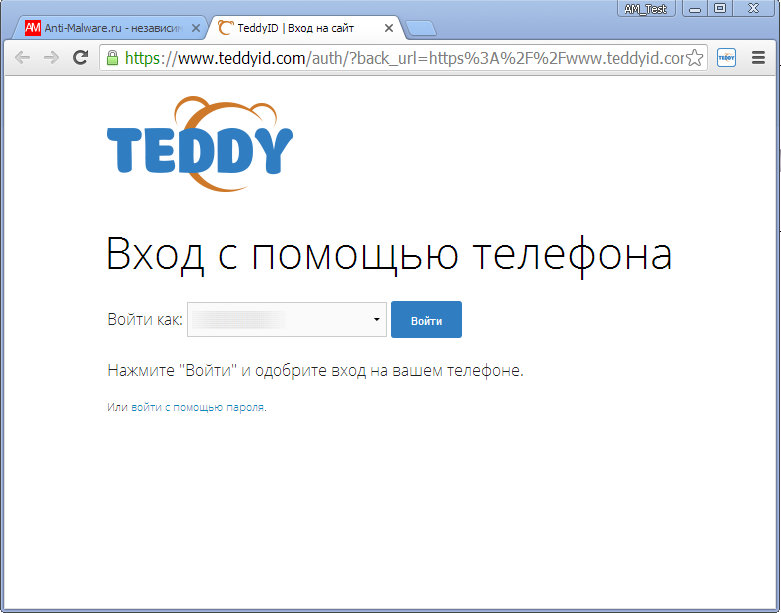Maximize the browser window
781x613 pixels.
tap(720, 8)
